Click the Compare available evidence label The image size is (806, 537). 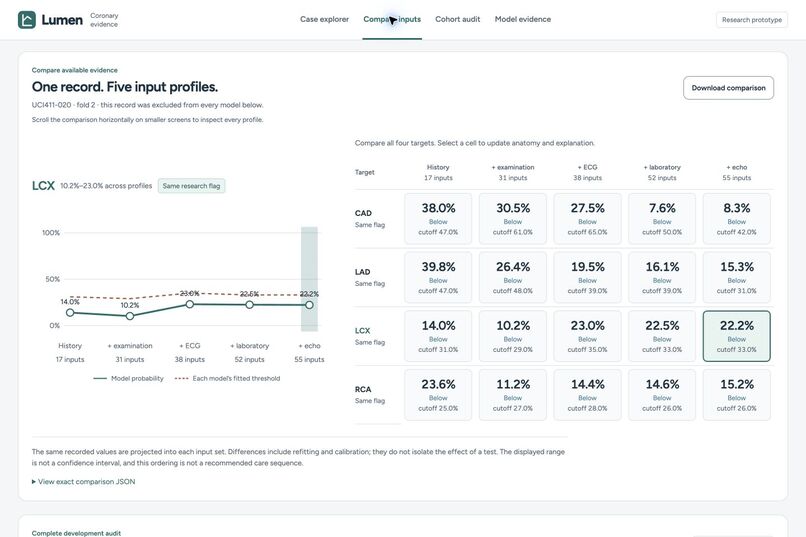point(75,70)
